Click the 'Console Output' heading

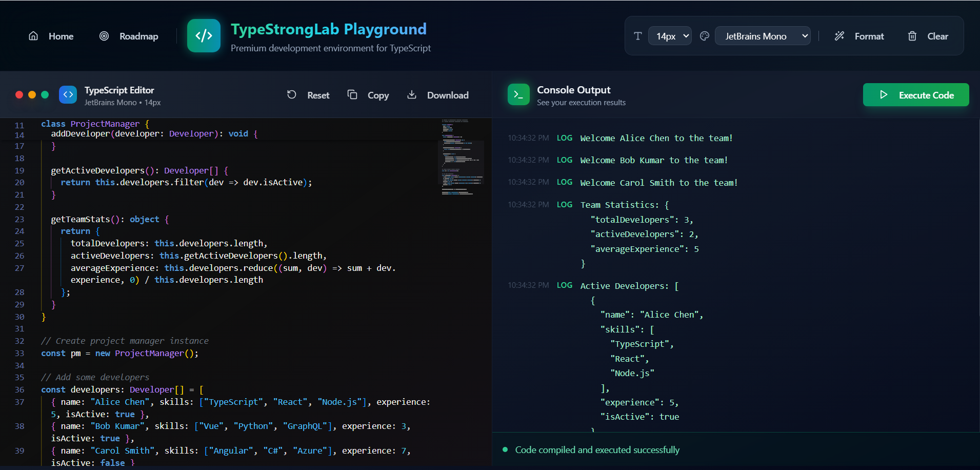point(573,90)
